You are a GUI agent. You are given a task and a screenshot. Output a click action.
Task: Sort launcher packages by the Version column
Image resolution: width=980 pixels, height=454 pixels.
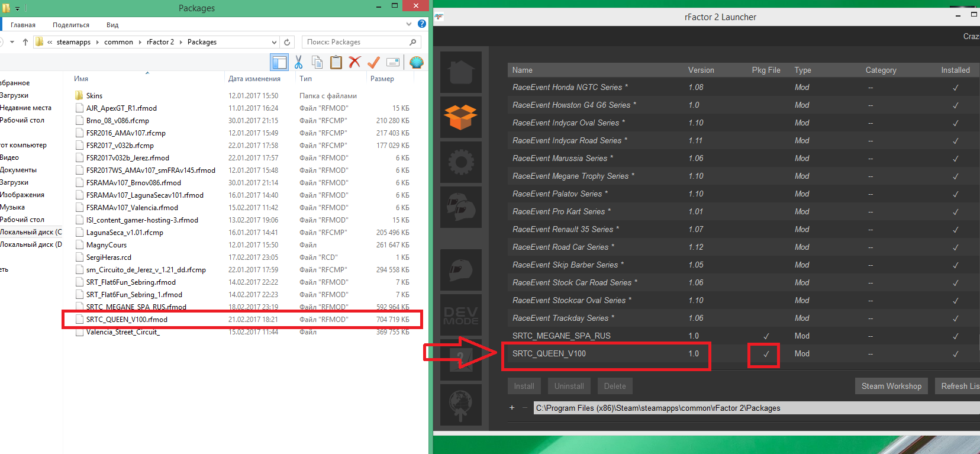coord(701,70)
